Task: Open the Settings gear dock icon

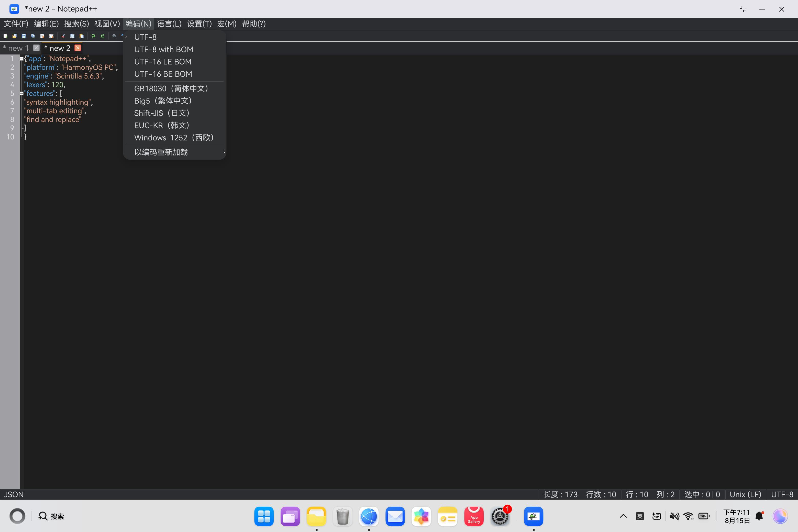Action: point(500,516)
